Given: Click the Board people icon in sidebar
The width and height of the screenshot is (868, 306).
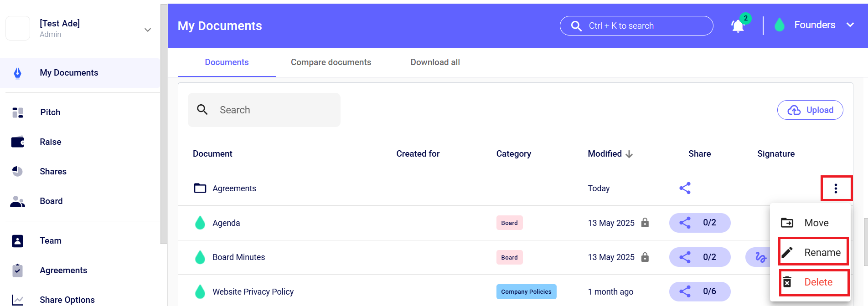Looking at the screenshot, I should pos(18,201).
